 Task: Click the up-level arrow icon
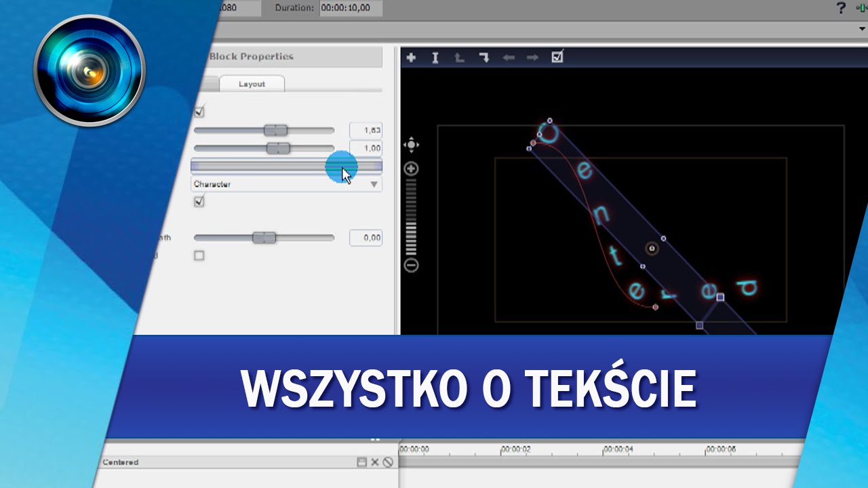[459, 58]
